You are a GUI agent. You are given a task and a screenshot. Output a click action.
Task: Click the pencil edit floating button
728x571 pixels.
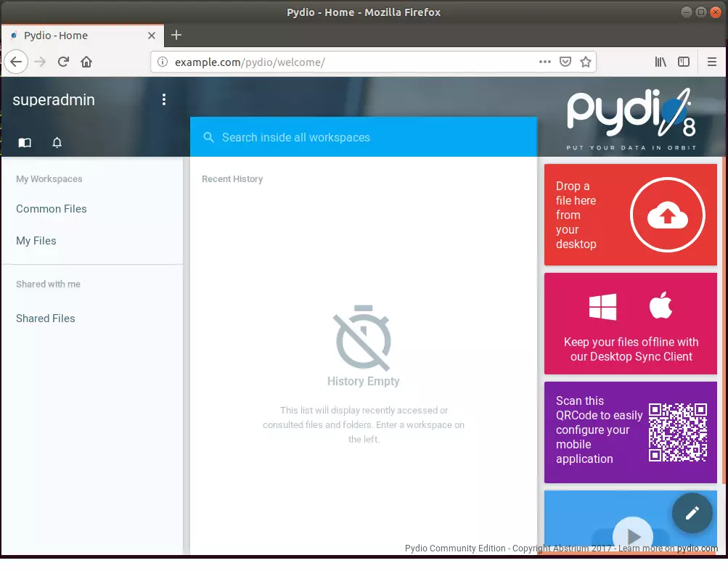pos(692,513)
